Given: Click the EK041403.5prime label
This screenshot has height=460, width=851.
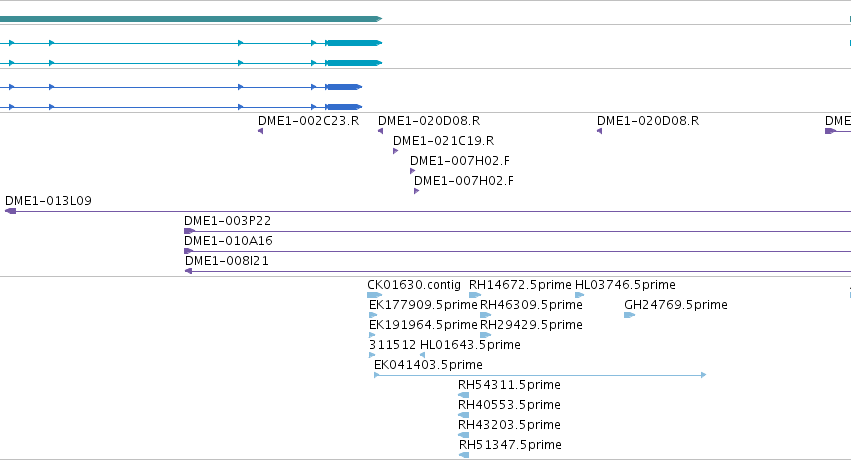Looking at the screenshot, I should click(x=428, y=365).
